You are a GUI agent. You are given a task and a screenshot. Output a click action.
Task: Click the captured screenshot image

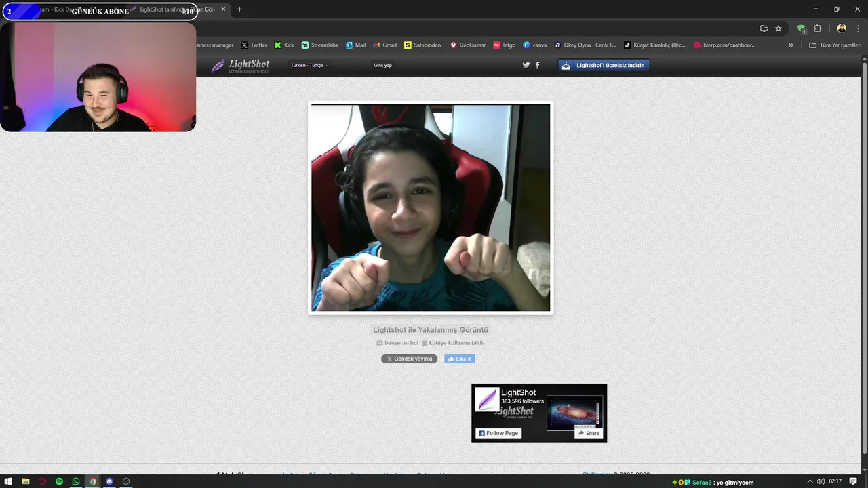coord(431,207)
